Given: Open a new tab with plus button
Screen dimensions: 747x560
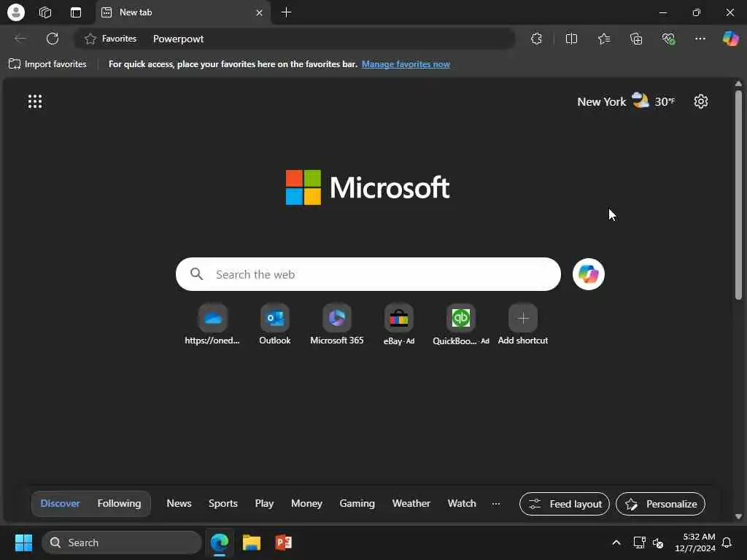Looking at the screenshot, I should [x=286, y=12].
